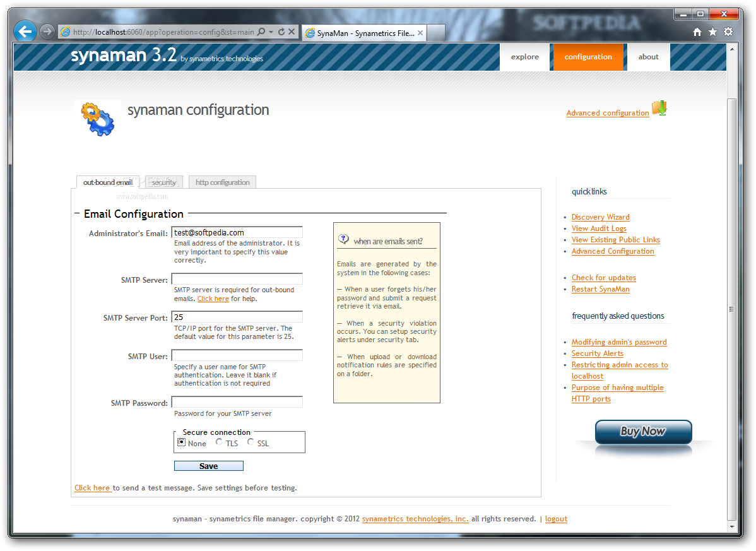Open the about tab
The image size is (756, 551).
click(x=649, y=57)
